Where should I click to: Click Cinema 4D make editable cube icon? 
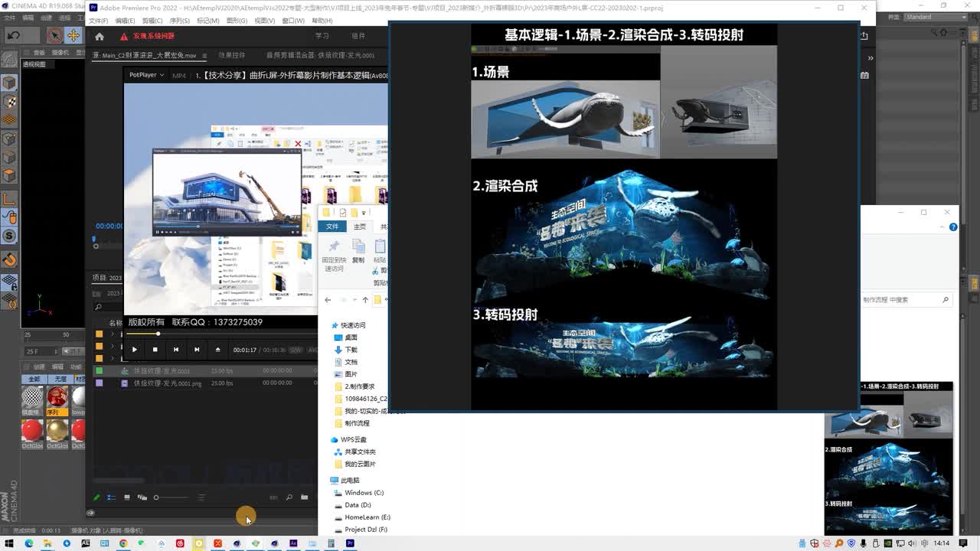[x=9, y=83]
